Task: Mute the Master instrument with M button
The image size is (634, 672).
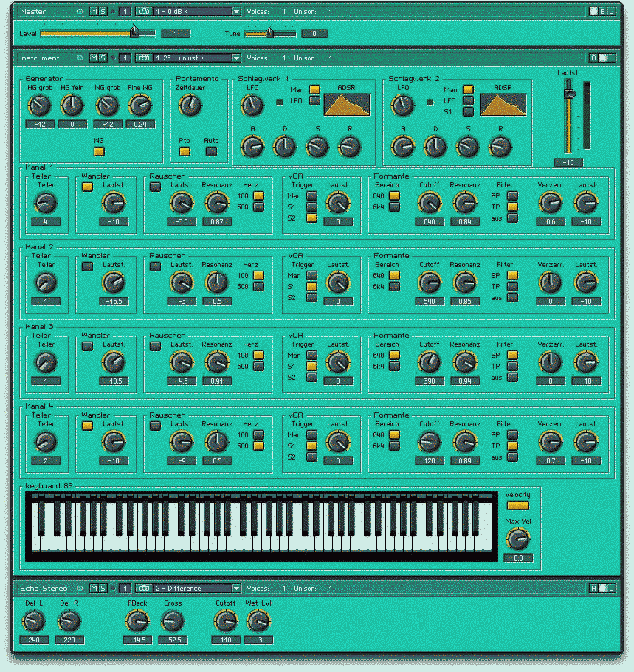Action: pos(93,12)
